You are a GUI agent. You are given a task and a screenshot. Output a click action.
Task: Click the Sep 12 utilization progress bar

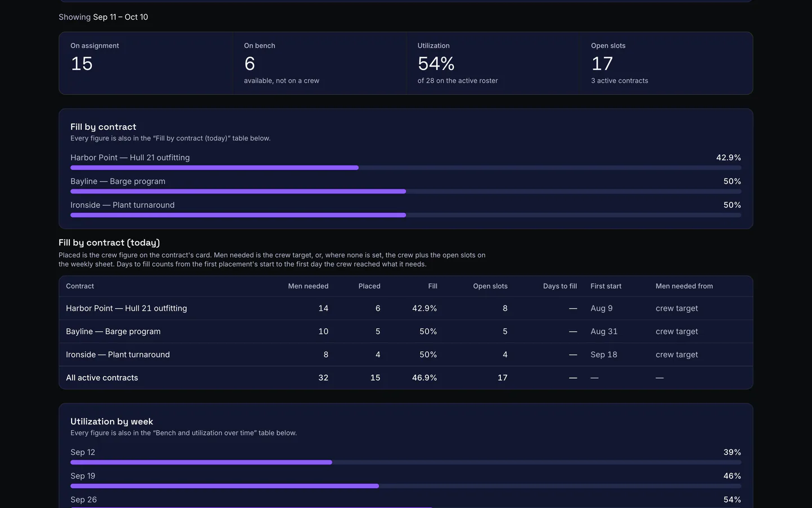click(x=406, y=462)
